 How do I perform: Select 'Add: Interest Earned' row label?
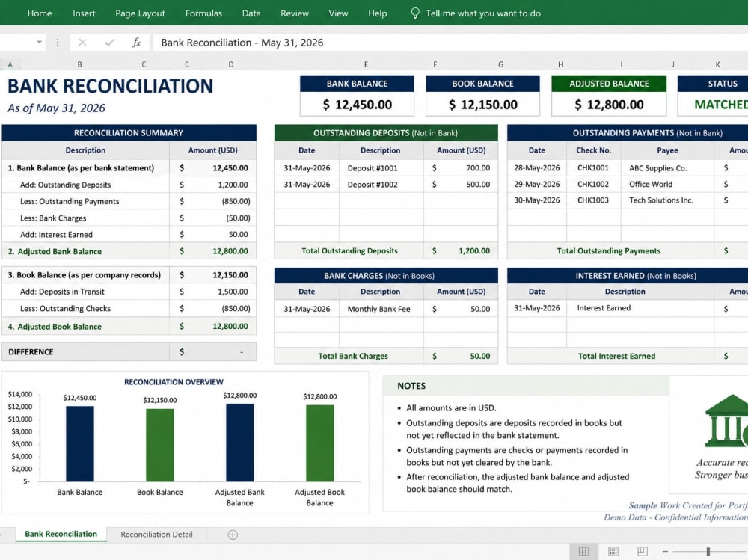point(56,235)
